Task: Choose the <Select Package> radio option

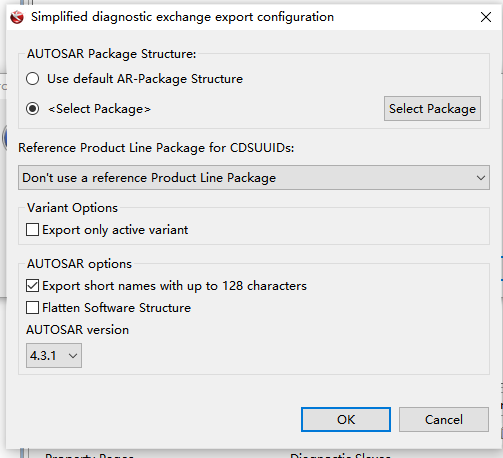Action: click(x=33, y=109)
